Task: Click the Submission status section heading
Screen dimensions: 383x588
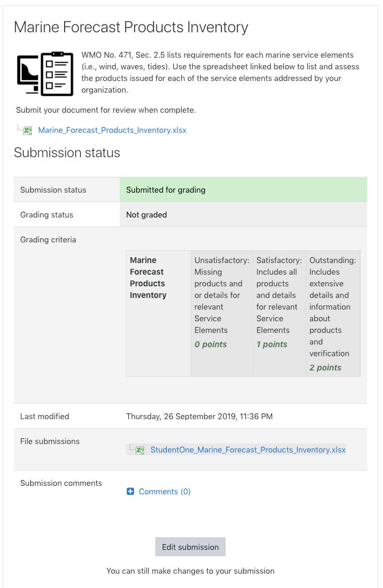Action: click(x=67, y=152)
